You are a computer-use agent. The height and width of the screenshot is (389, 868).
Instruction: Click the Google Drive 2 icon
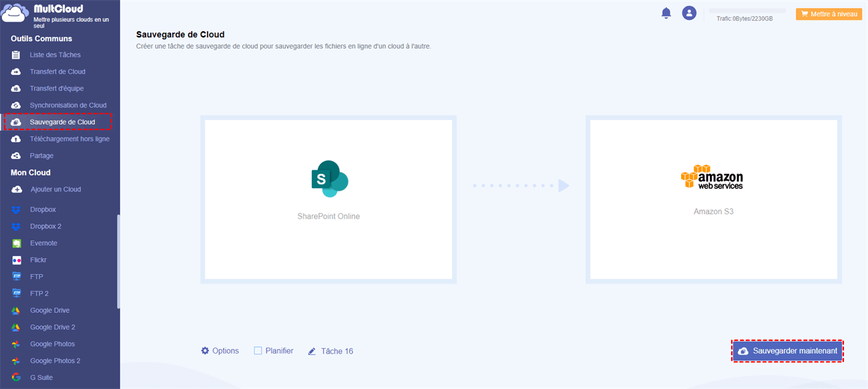pyautogui.click(x=16, y=327)
